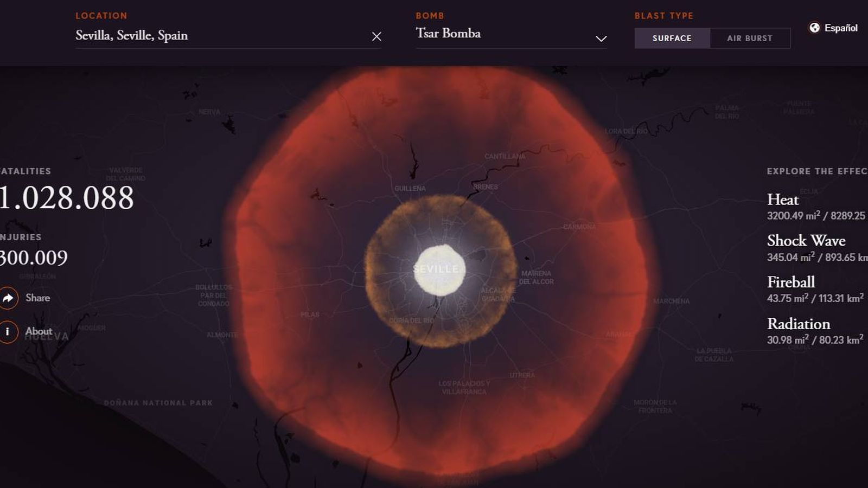868x488 pixels.
Task: Open the About info icon
Action: click(8, 331)
